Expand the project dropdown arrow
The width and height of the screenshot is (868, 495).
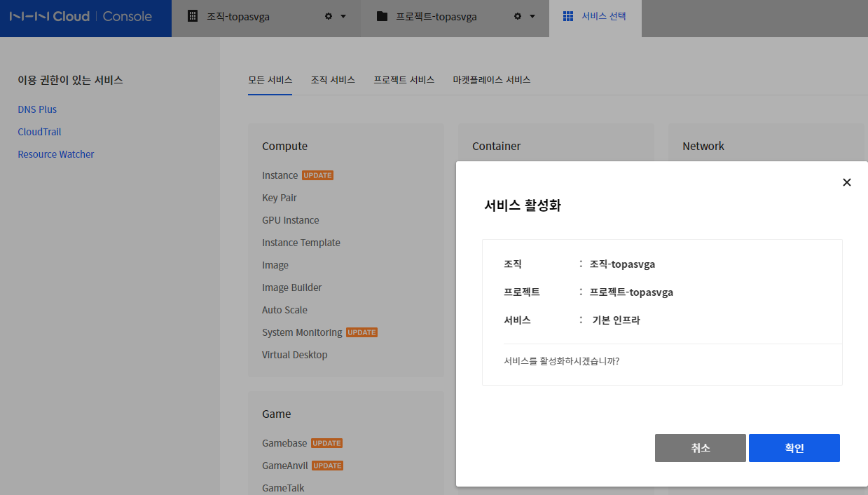(532, 16)
